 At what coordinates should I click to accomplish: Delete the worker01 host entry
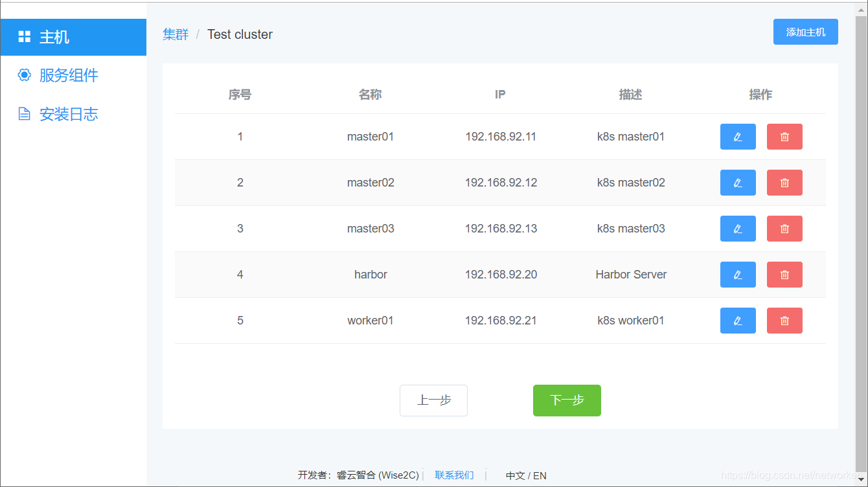784,321
